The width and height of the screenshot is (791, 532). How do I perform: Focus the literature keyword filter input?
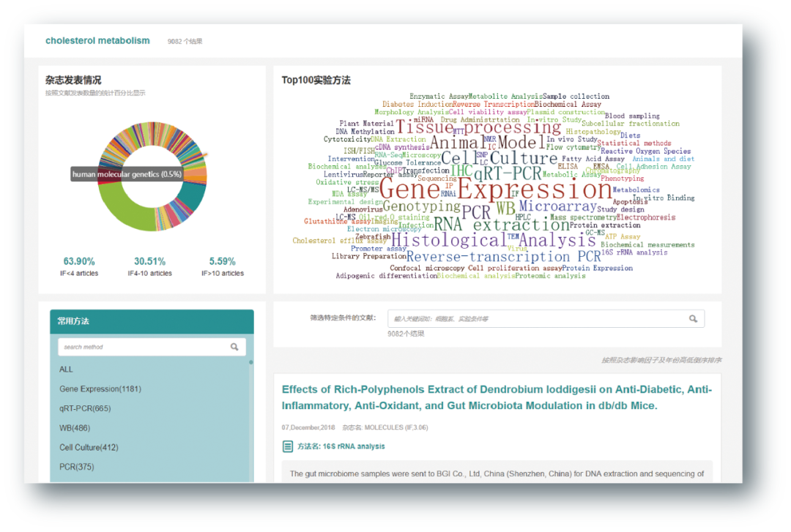(x=535, y=318)
